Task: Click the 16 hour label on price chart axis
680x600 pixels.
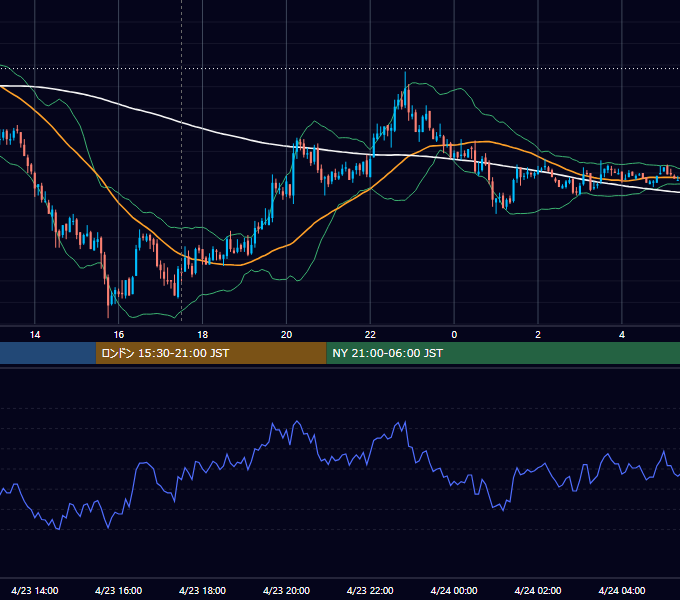Action: pos(118,335)
